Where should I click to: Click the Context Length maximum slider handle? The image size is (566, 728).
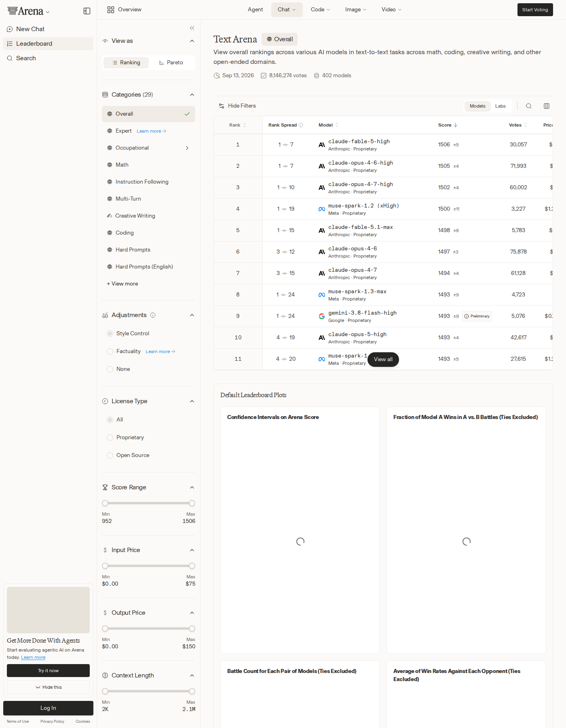192,691
